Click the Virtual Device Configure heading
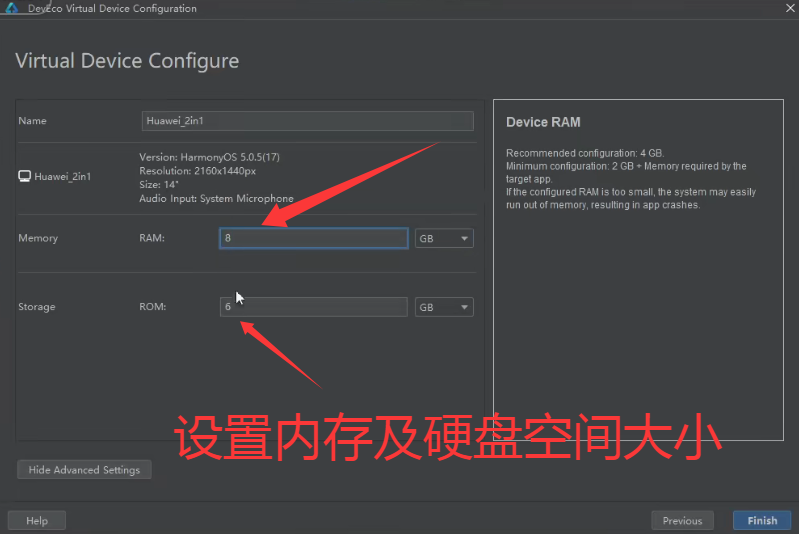The image size is (799, 534). (x=127, y=61)
